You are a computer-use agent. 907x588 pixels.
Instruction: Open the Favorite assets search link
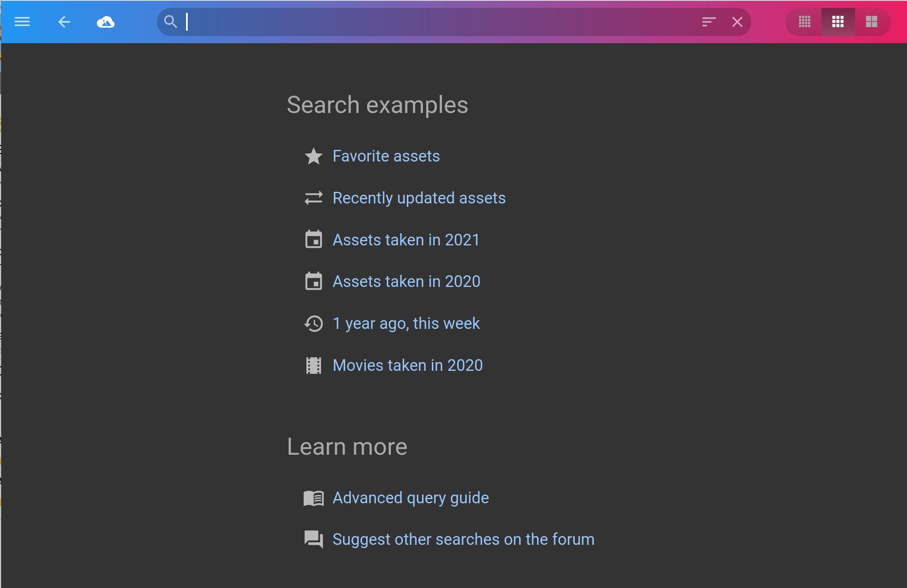[386, 156]
